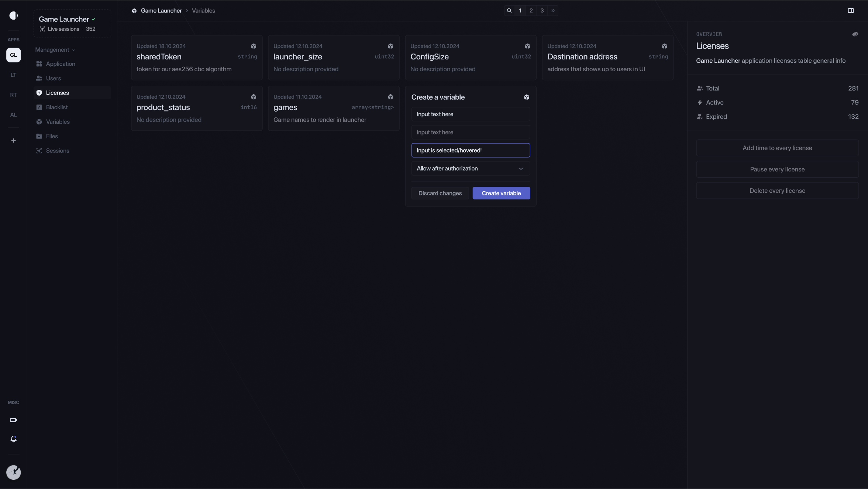This screenshot has width=868, height=489.
Task: Click the cube icon on sharedToken card
Action: click(x=254, y=46)
